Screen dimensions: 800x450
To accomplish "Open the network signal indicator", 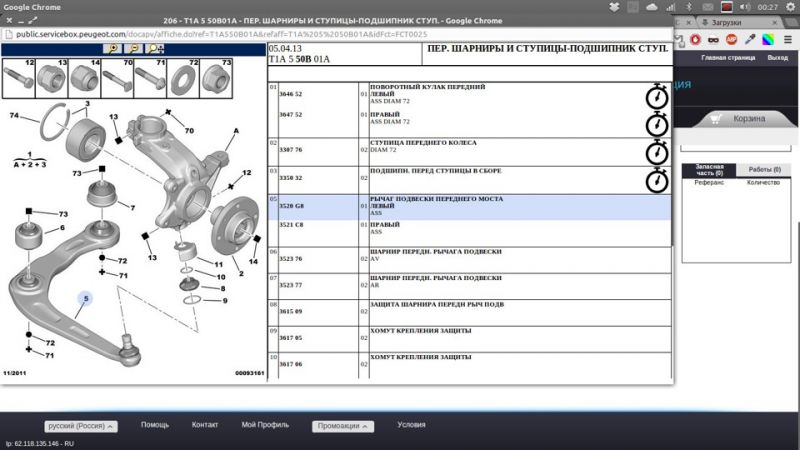I will pos(670,7).
